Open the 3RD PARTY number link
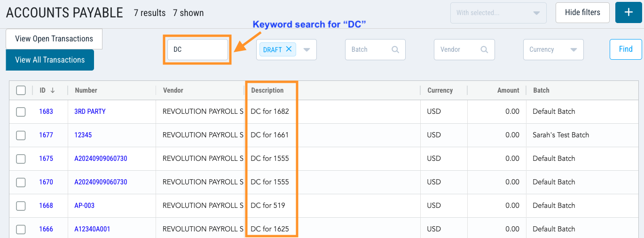Screen dimensions: 644x238 [90, 111]
